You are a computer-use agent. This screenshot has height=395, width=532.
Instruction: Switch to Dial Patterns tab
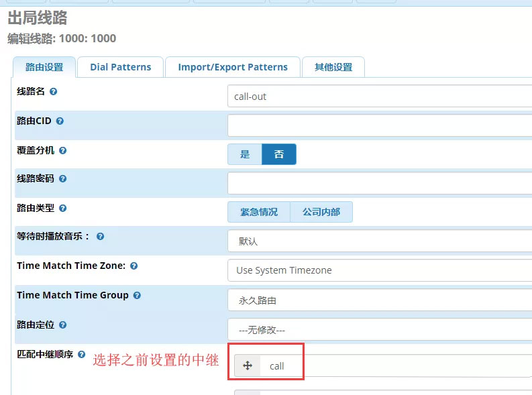121,67
